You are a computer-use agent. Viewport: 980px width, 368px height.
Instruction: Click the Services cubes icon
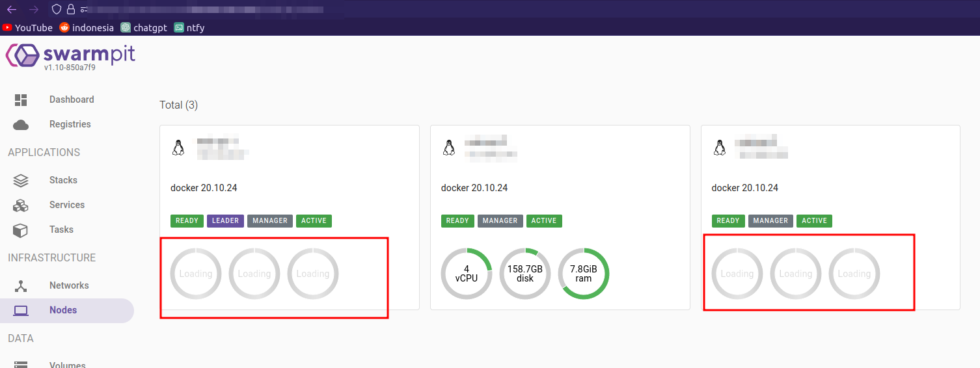[21, 205]
